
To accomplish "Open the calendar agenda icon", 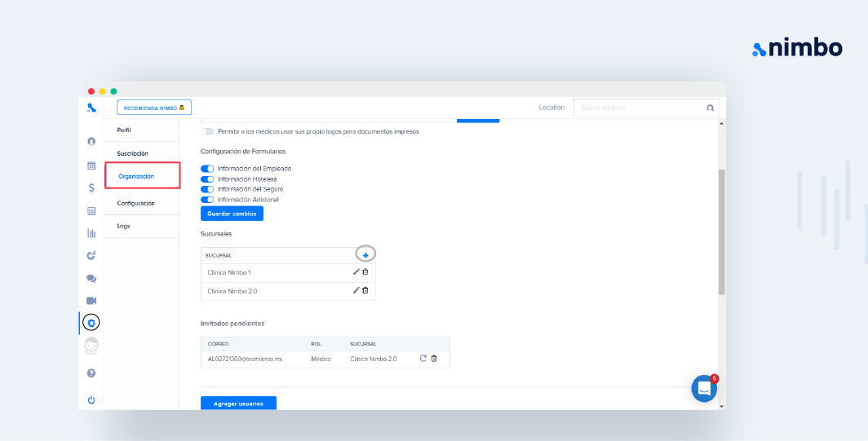I will tap(91, 165).
